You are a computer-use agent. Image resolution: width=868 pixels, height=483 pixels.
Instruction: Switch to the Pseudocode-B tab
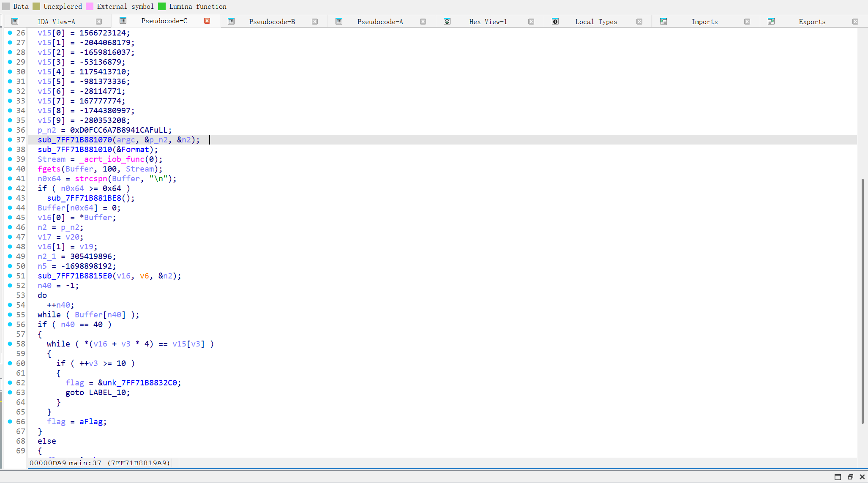coord(272,22)
